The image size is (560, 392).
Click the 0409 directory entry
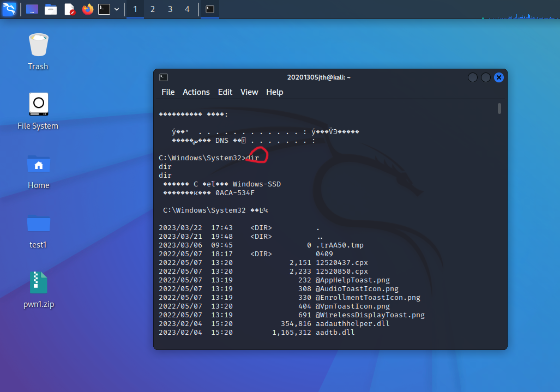pyautogui.click(x=324, y=254)
